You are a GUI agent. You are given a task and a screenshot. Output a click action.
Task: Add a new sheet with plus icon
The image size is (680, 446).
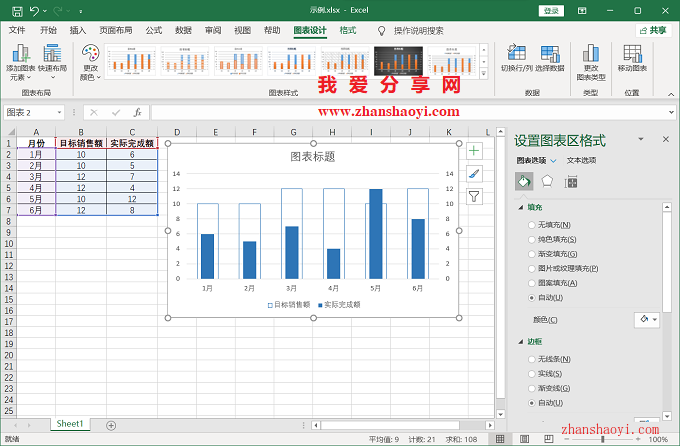click(111, 426)
